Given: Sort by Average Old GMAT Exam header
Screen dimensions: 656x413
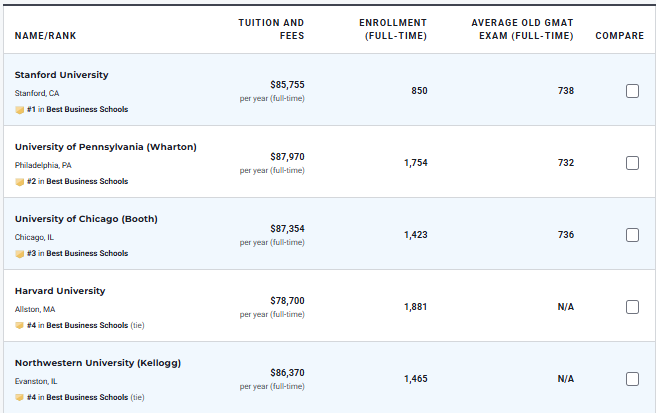Looking at the screenshot, I should pos(522,29).
